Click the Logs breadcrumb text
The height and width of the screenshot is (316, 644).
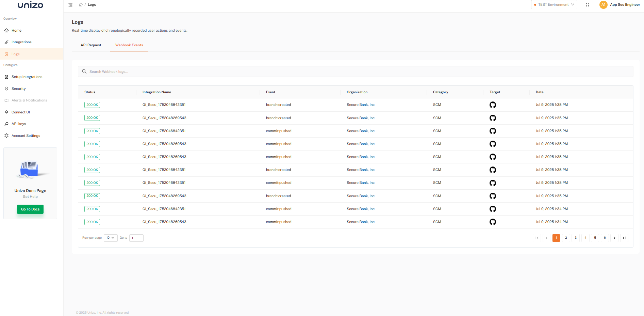pos(92,5)
